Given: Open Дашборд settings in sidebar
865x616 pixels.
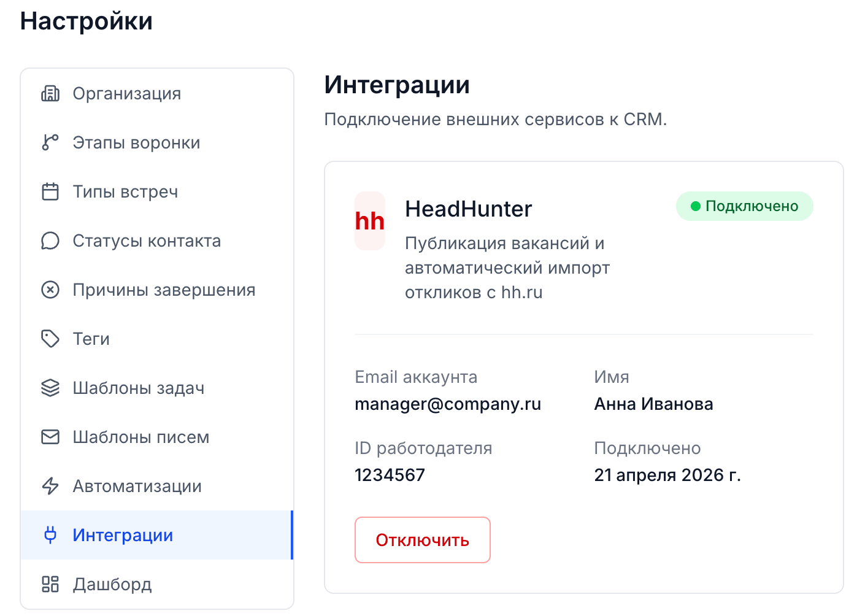Looking at the screenshot, I should 157,584.
